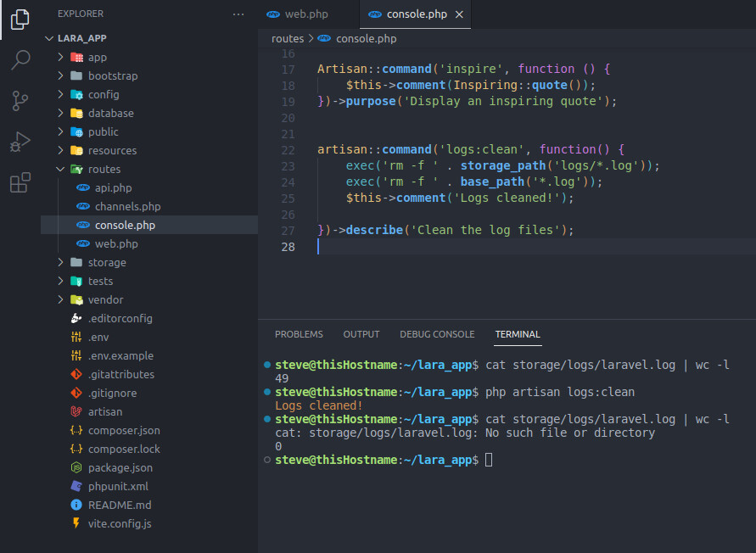Screen dimensions: 756x553
Task: Open the Search icon in activity bar
Action: coord(20,59)
